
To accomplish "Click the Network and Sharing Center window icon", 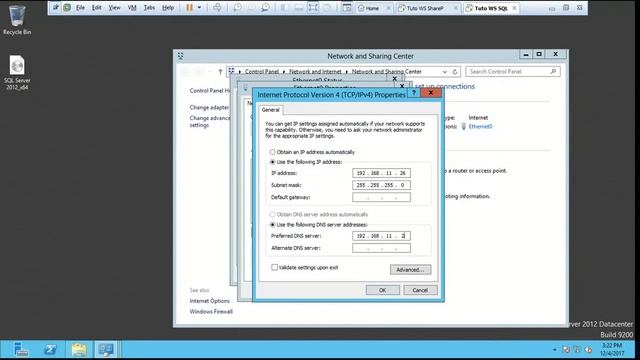I will (180, 56).
